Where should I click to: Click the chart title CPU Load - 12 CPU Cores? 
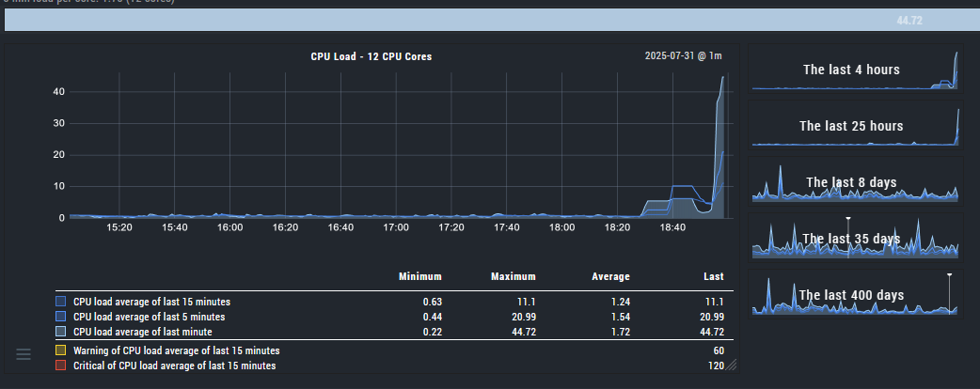tap(371, 56)
